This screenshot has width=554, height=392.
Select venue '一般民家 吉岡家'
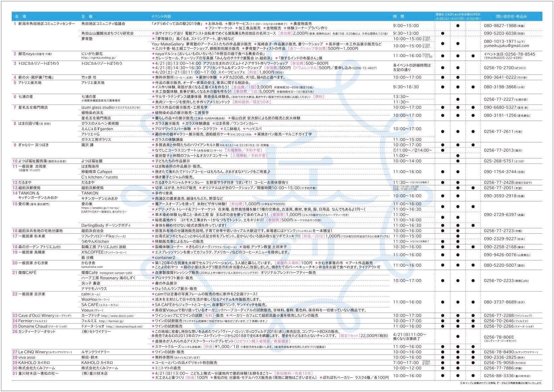pos(32,166)
